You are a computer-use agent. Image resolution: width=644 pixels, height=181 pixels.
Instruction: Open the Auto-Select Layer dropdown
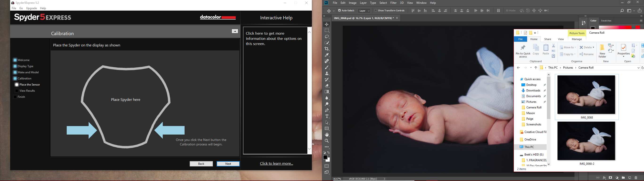[x=364, y=11]
